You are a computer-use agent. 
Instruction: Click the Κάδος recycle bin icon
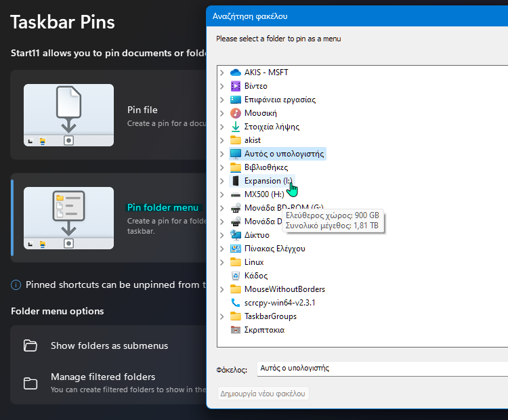tap(236, 276)
